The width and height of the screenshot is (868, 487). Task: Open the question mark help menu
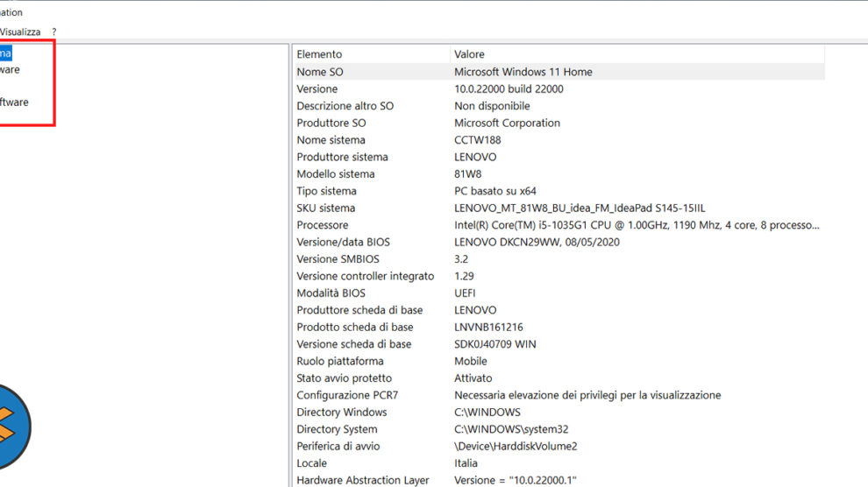[53, 32]
